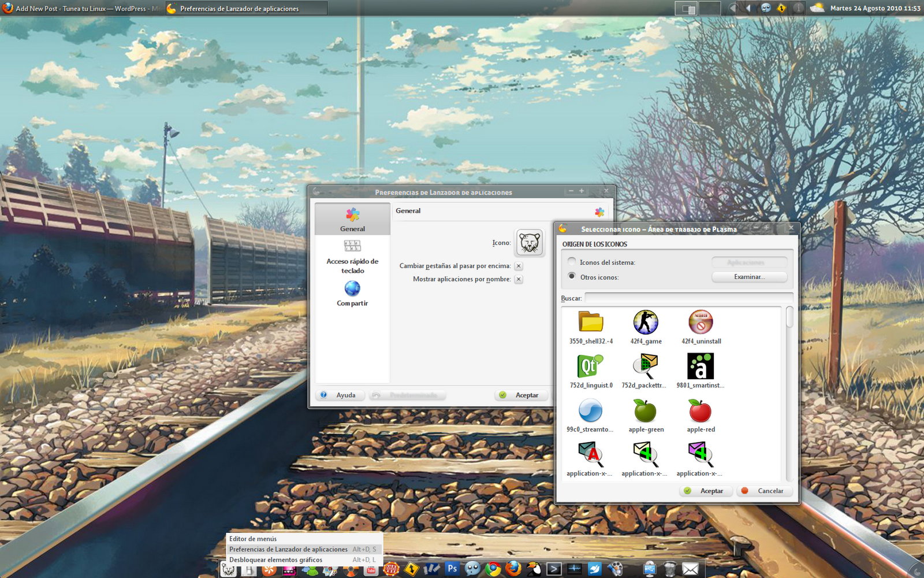Click the leopard launcher icon button
The image size is (924, 578).
pyautogui.click(x=529, y=243)
